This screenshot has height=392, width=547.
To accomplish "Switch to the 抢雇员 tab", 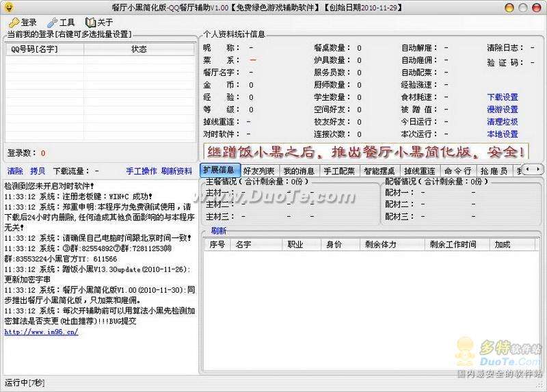I will tap(494, 171).
